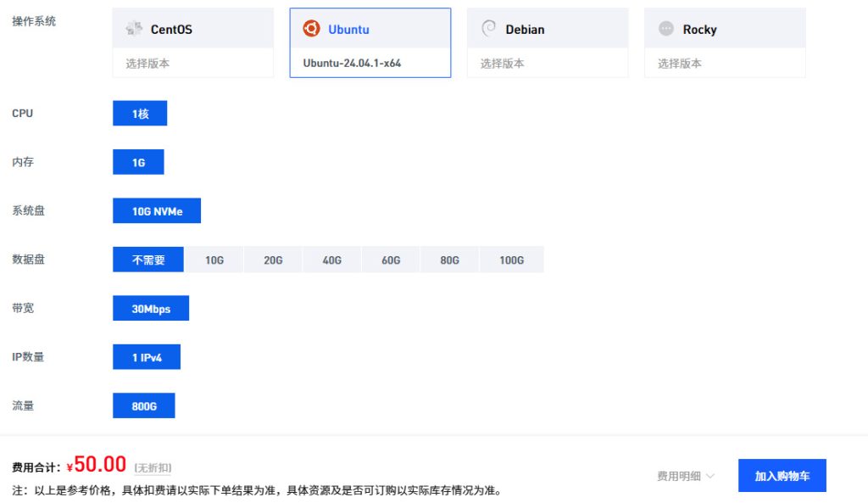
Task: Click the Ubuntu logo icon
Action: (x=311, y=28)
